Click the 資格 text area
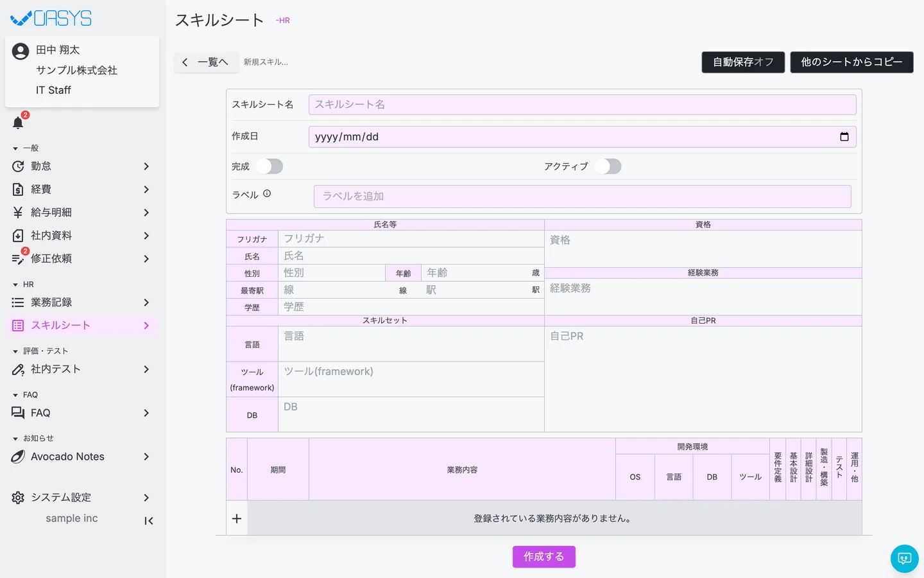The height and width of the screenshot is (578, 924). coord(703,249)
